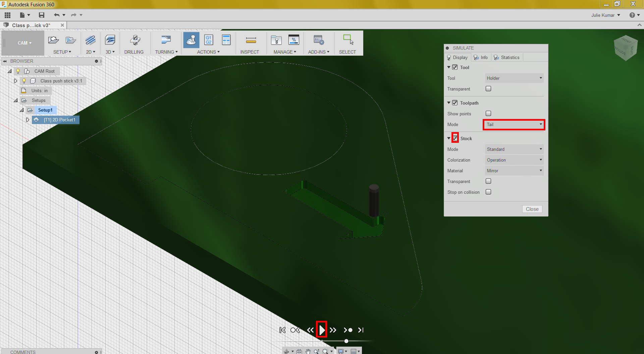Click the Inspect measure icon
Screen dimensions: 644x354
(x=251, y=41)
